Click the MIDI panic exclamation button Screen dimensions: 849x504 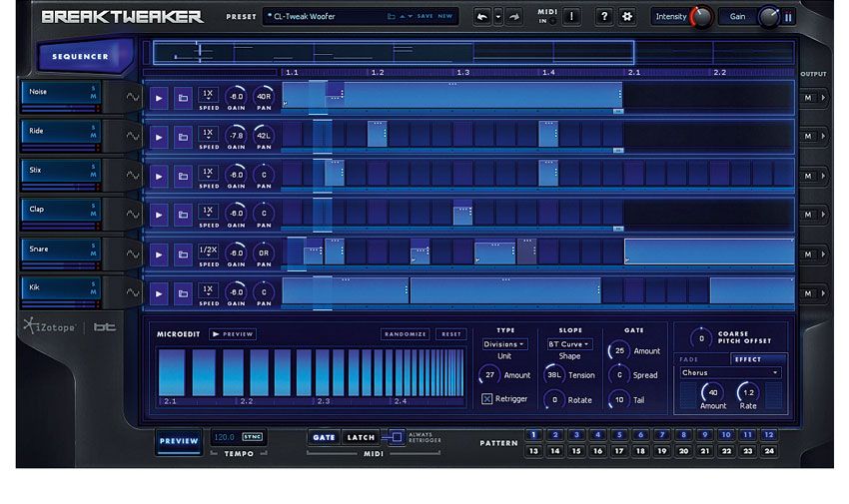coord(570,17)
